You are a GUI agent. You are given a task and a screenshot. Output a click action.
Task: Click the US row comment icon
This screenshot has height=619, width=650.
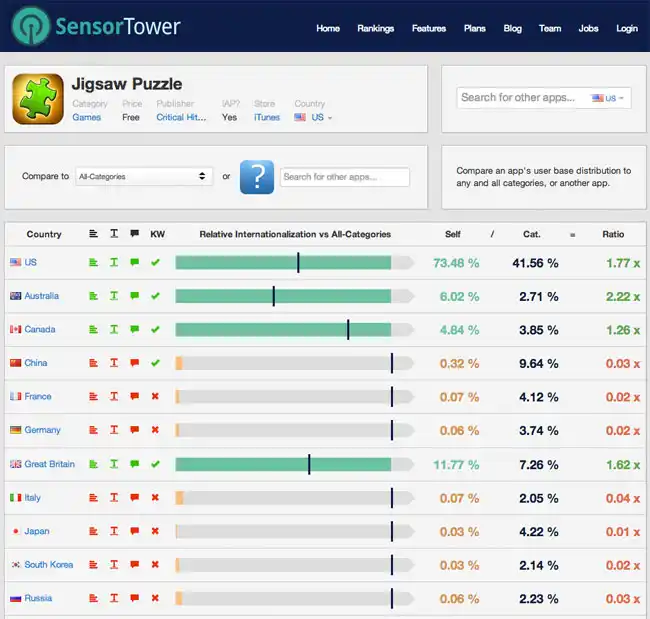point(134,262)
